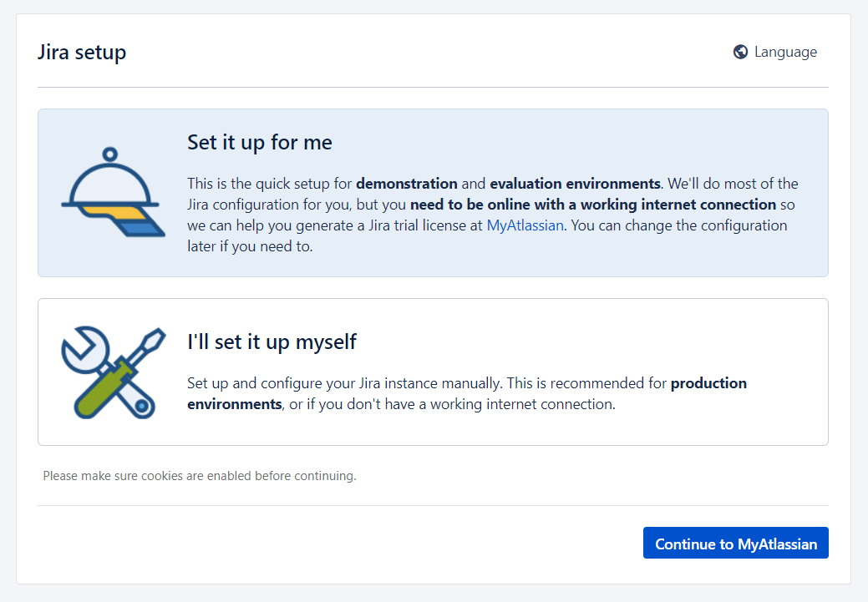The image size is (868, 602).
Task: Open the Language selector
Action: tap(775, 52)
